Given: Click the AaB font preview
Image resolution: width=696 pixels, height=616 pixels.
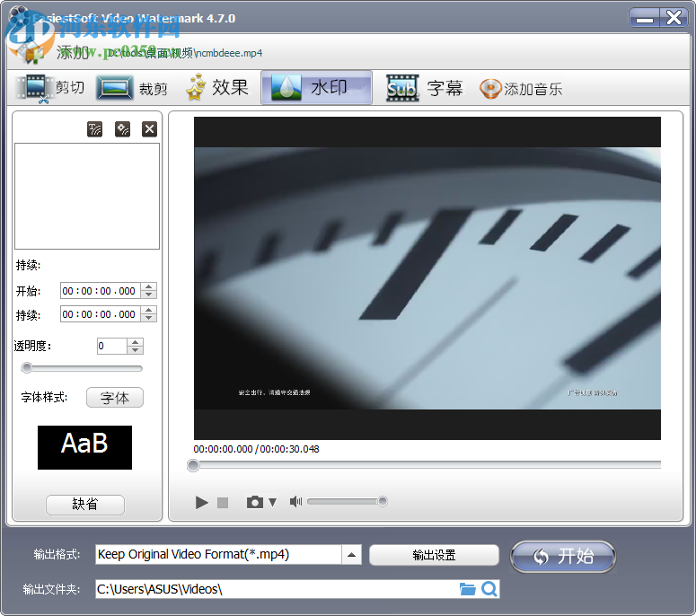Looking at the screenshot, I should tap(84, 447).
